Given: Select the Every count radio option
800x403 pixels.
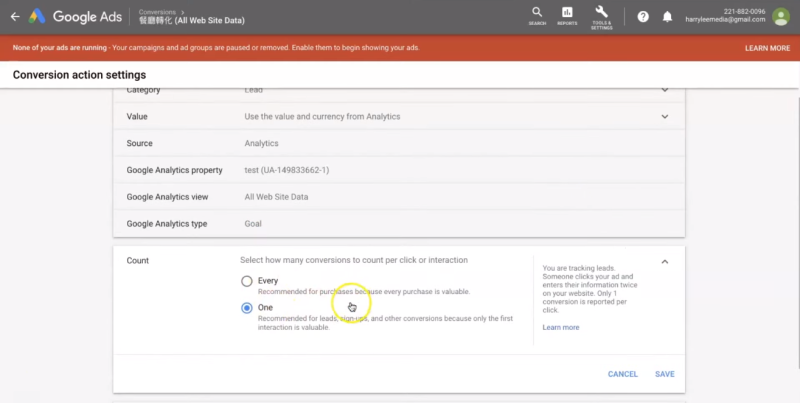Looking at the screenshot, I should pos(247,281).
